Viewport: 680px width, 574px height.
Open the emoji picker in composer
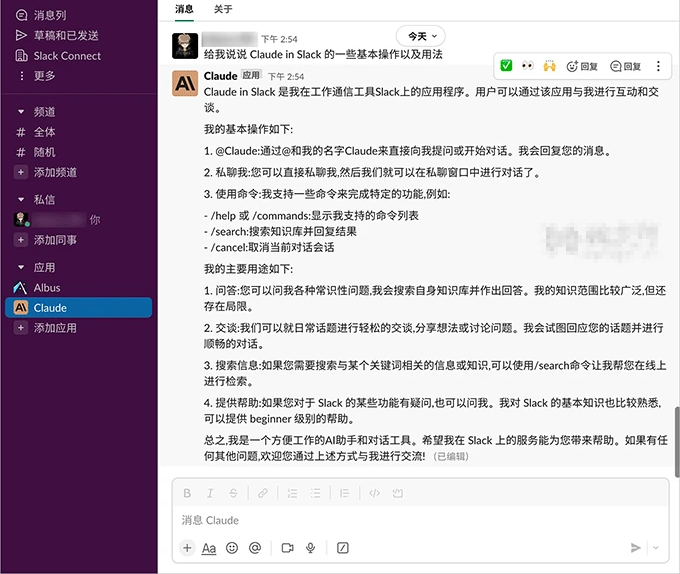tap(232, 548)
